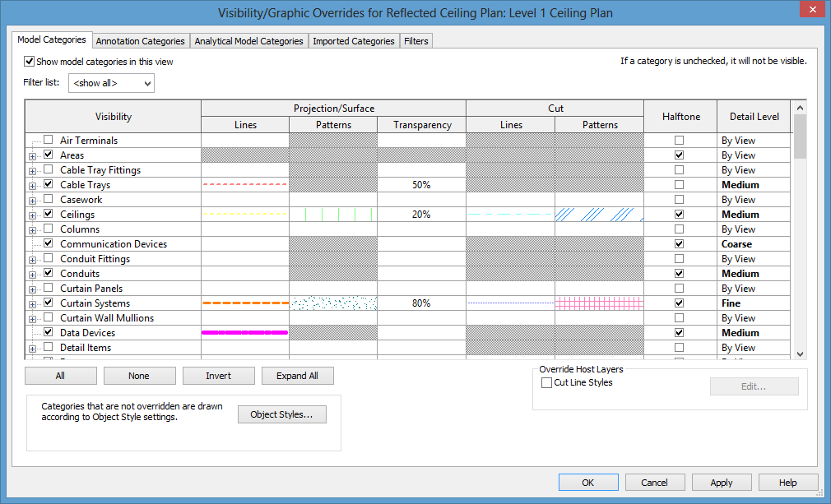This screenshot has width=831, height=504.
Task: Enable the Air Terminals visibility checkbox
Action: click(x=49, y=141)
